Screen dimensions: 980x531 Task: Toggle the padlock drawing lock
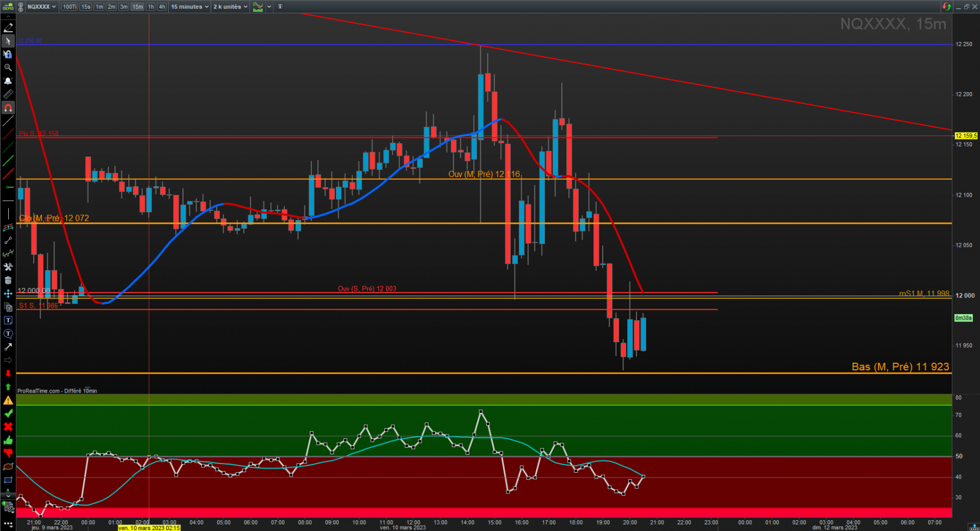[x=8, y=54]
